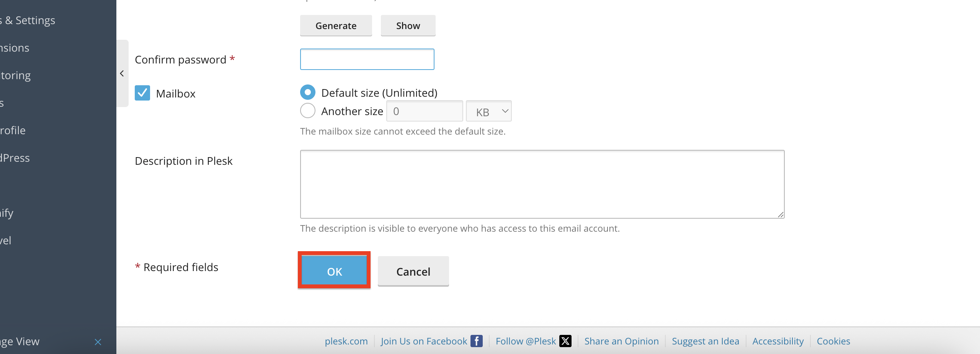The width and height of the screenshot is (980, 354).
Task: Click the Cancel button
Action: (413, 271)
